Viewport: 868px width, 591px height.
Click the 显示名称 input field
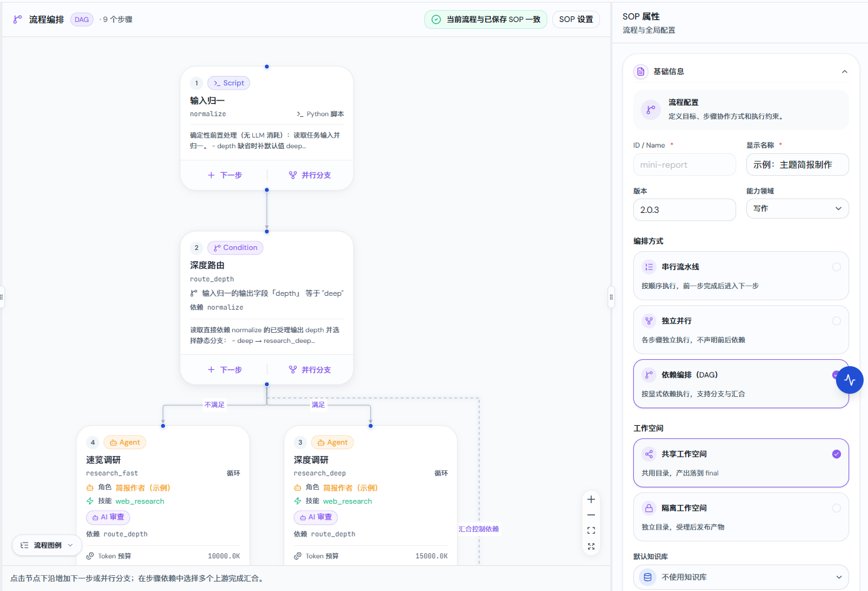pos(797,165)
